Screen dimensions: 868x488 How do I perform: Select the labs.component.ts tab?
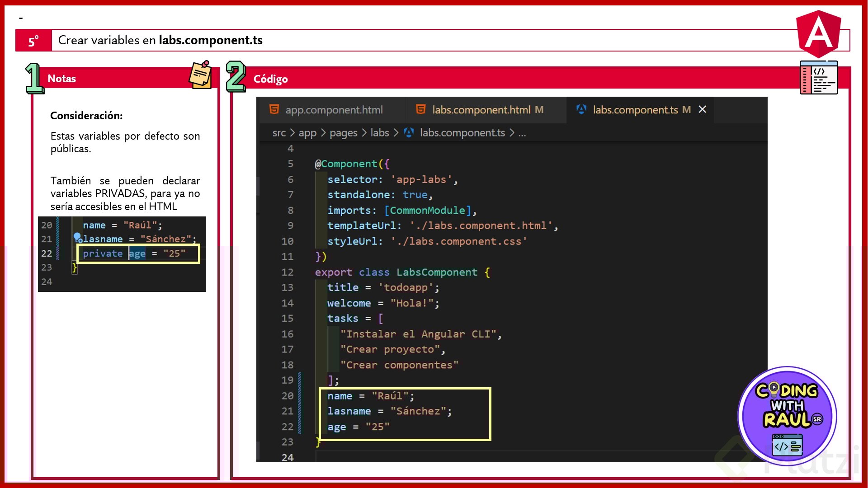(635, 110)
